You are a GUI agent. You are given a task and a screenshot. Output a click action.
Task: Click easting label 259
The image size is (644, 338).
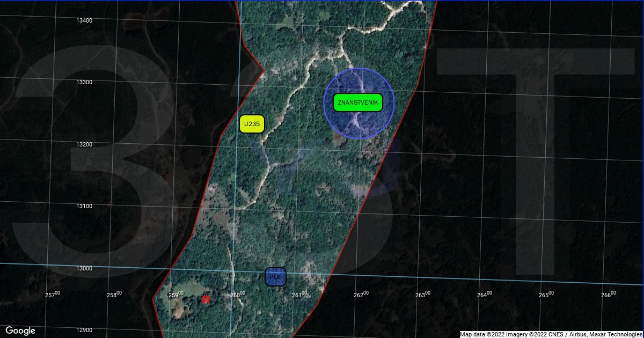(x=176, y=295)
